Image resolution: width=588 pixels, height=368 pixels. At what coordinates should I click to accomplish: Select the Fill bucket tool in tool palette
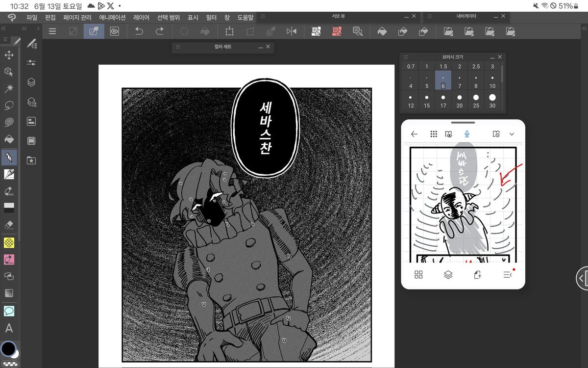coord(9,139)
